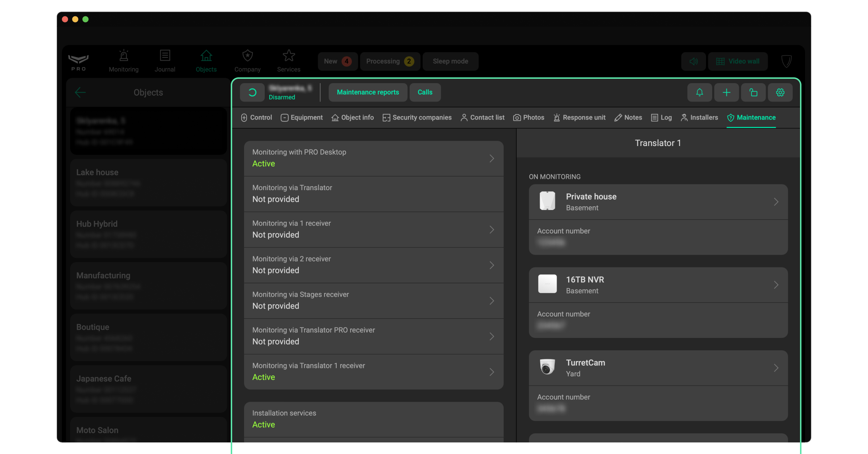
Task: Click the Maintenance reports button
Action: tap(368, 93)
